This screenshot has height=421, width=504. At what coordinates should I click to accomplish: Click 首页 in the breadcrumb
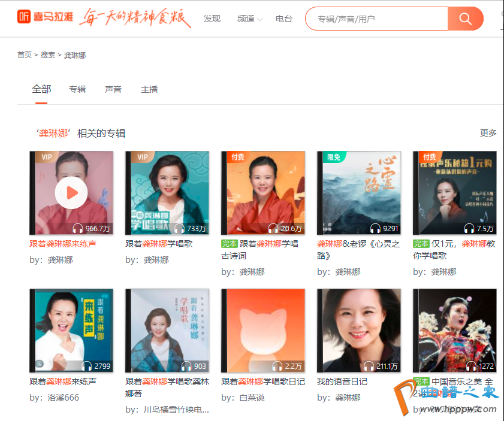point(25,55)
